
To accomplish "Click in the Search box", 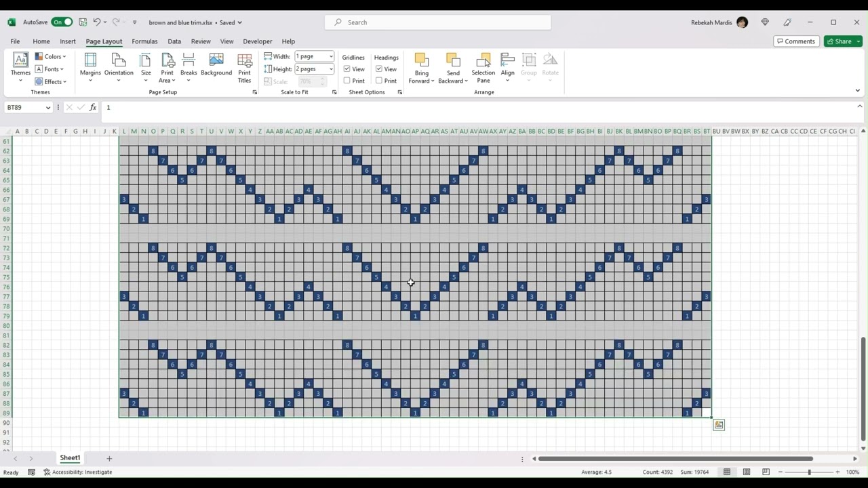I will coord(438,22).
